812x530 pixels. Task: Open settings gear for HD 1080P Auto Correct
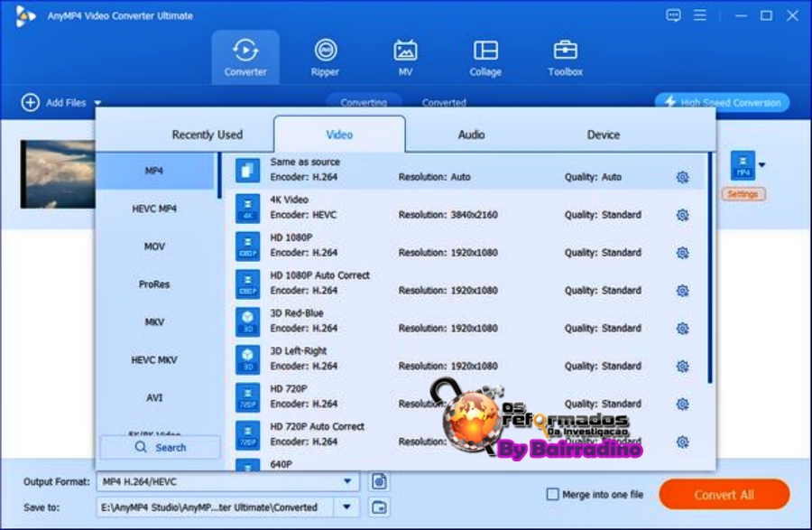tap(683, 291)
